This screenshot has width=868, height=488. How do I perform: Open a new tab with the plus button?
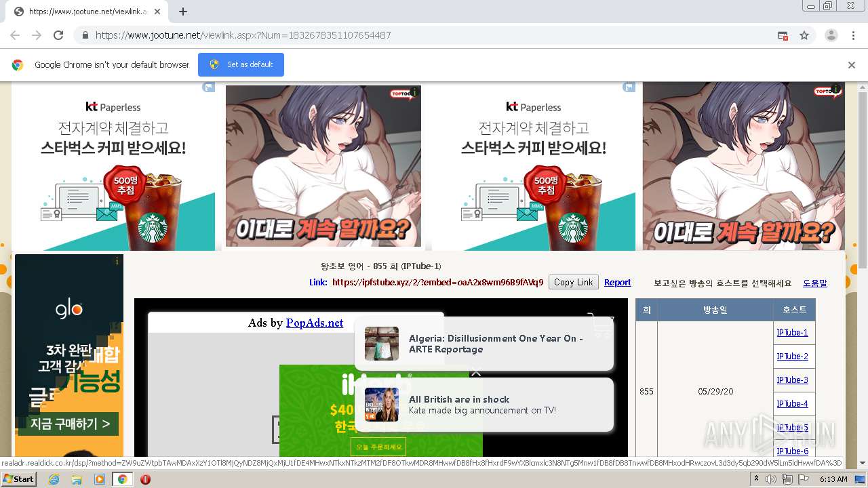point(183,12)
